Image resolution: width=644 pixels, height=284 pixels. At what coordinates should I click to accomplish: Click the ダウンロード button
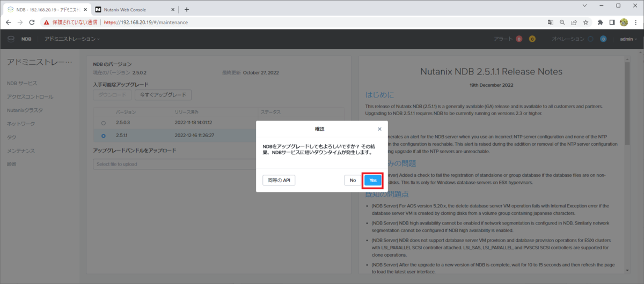point(112,95)
